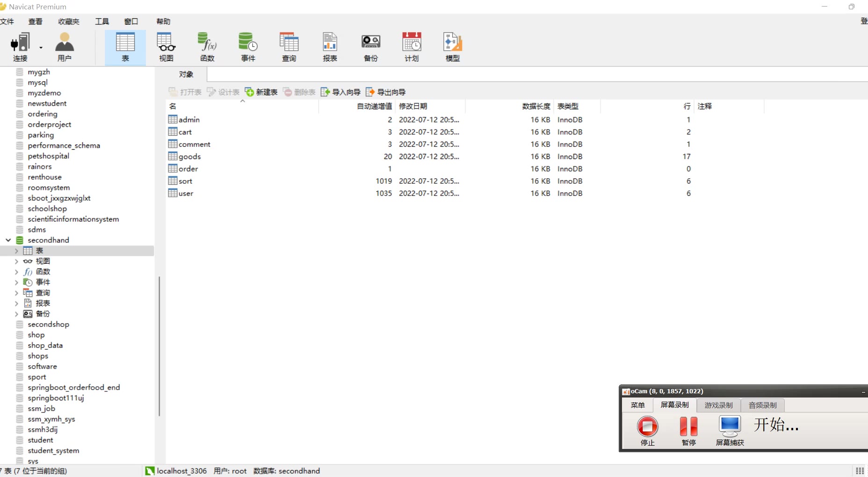Stop recording in oCam window
Viewport: 868px width, 477px height.
[647, 431]
